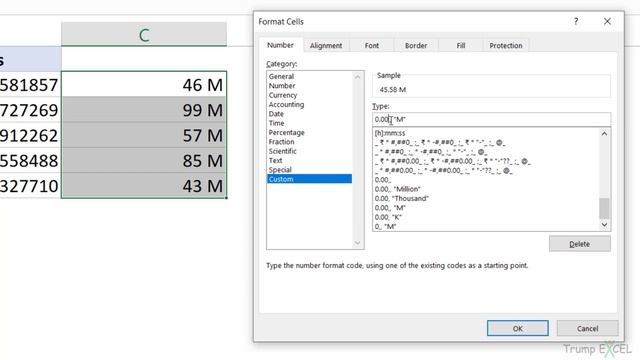Screen dimensions: 640x360
Task: Select the cell showing 57 M
Action: point(144,135)
